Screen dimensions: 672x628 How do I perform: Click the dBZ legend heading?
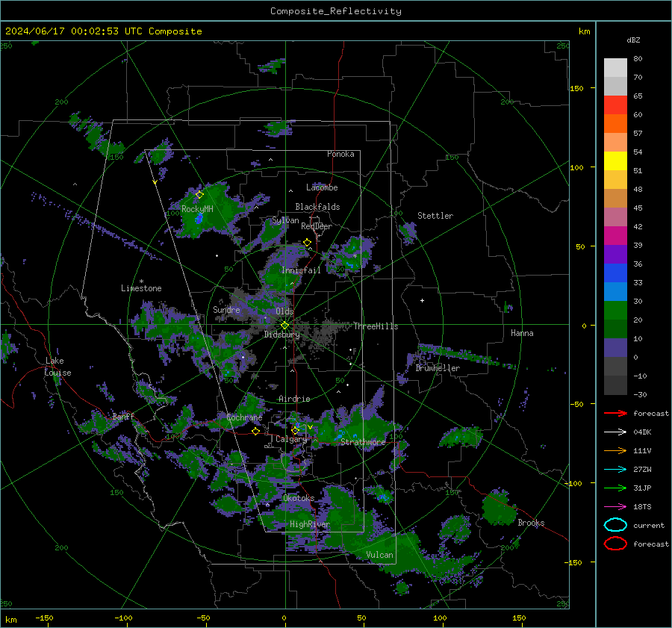click(x=633, y=40)
